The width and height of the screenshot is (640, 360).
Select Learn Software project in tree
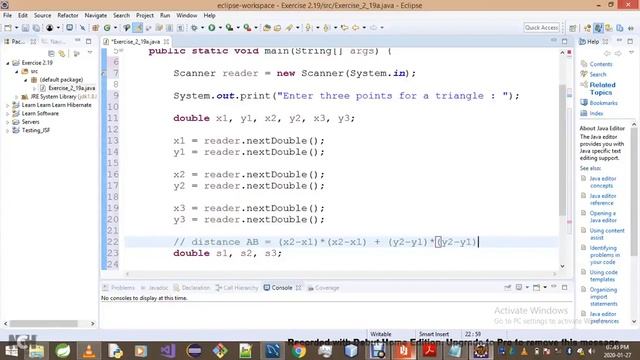pos(40,113)
